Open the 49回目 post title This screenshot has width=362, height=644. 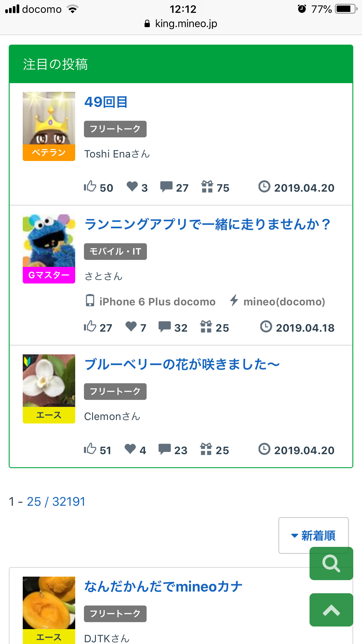tap(106, 102)
